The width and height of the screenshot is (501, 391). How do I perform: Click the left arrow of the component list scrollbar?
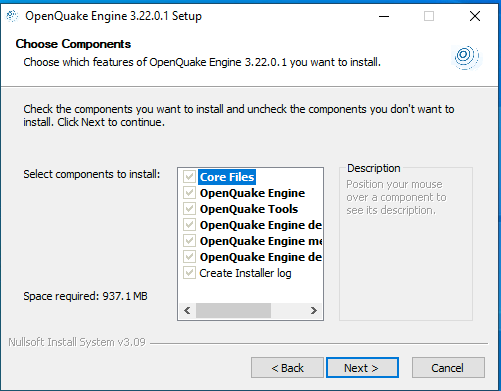(x=187, y=311)
